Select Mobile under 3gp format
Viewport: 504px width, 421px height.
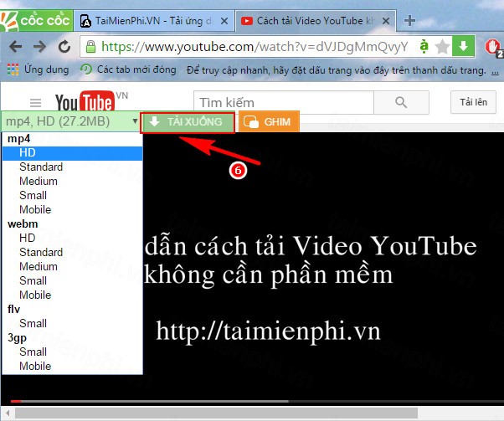point(72,366)
